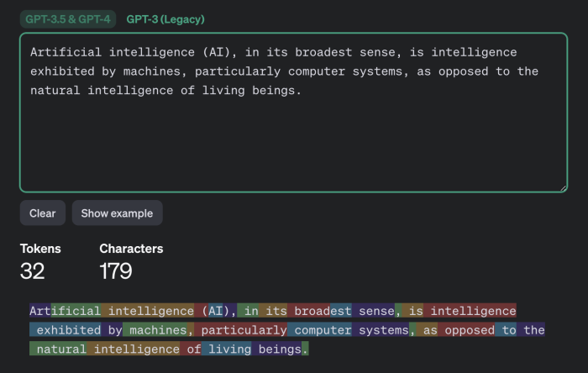The width and height of the screenshot is (588, 373).
Task: Select the highlighted 'exhibited' token
Action: 69,330
